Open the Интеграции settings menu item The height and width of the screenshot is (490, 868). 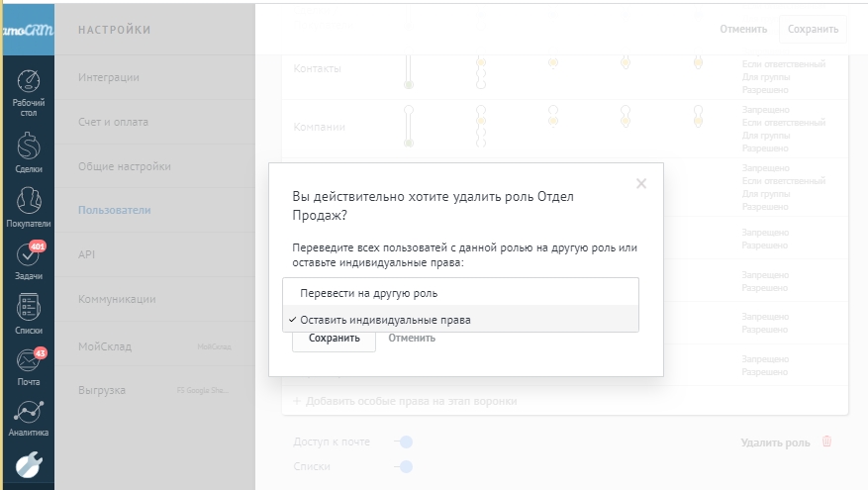pos(109,77)
